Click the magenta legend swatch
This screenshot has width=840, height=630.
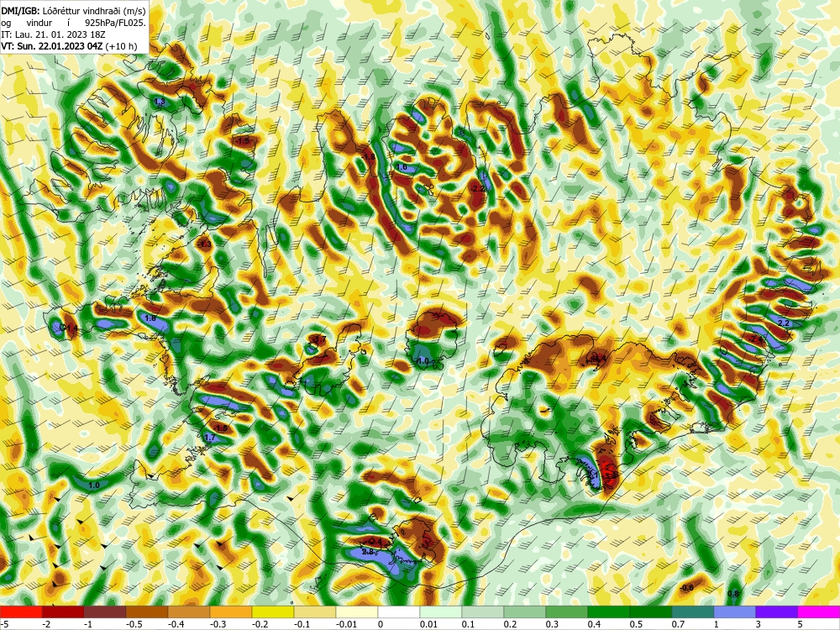click(x=819, y=612)
